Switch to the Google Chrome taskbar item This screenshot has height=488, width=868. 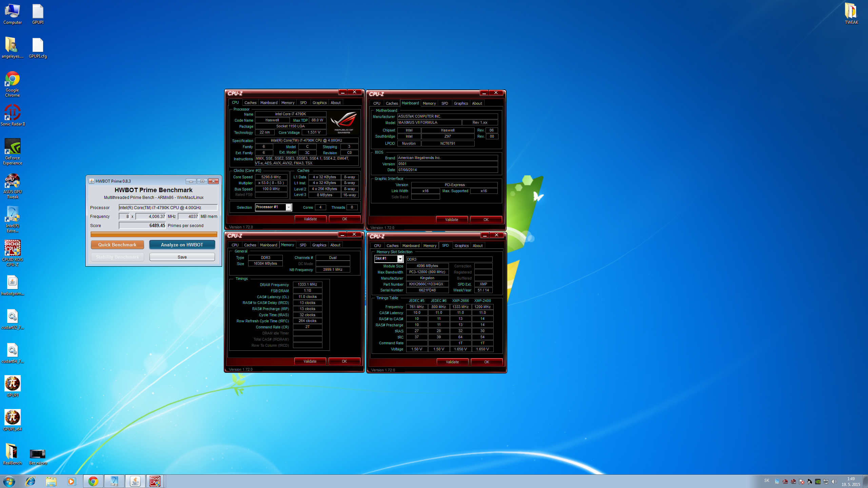point(93,481)
